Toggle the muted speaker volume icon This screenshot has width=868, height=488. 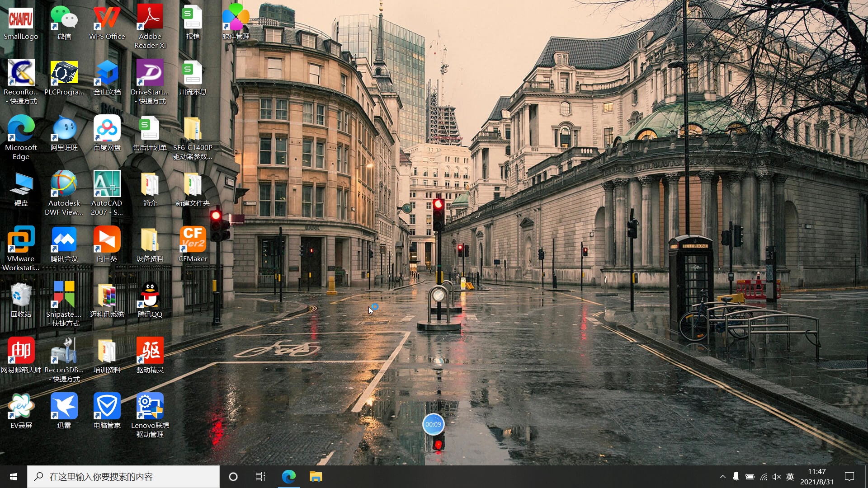tap(776, 477)
